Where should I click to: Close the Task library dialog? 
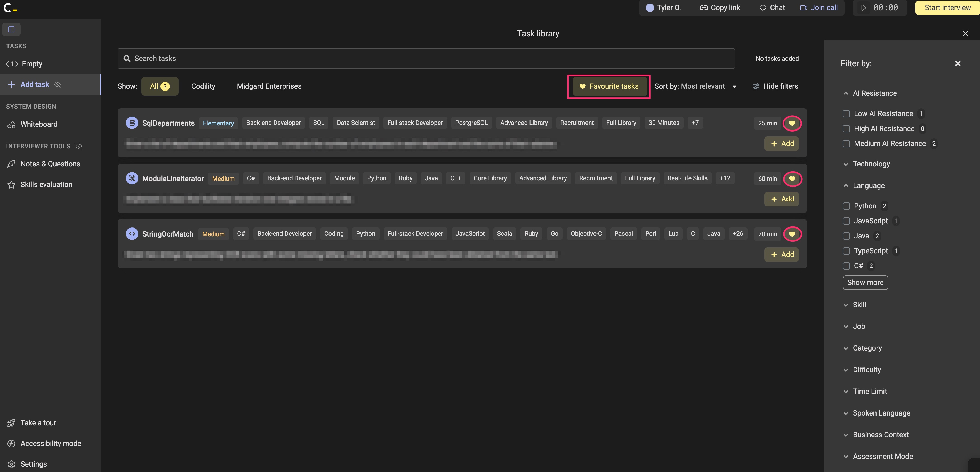pos(965,34)
